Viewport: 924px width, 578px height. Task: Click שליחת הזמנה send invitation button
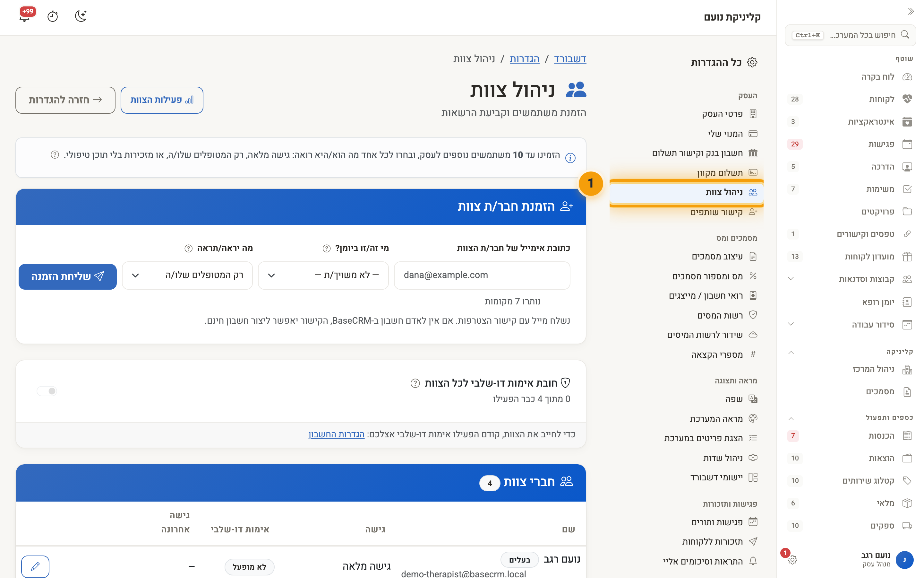click(68, 276)
